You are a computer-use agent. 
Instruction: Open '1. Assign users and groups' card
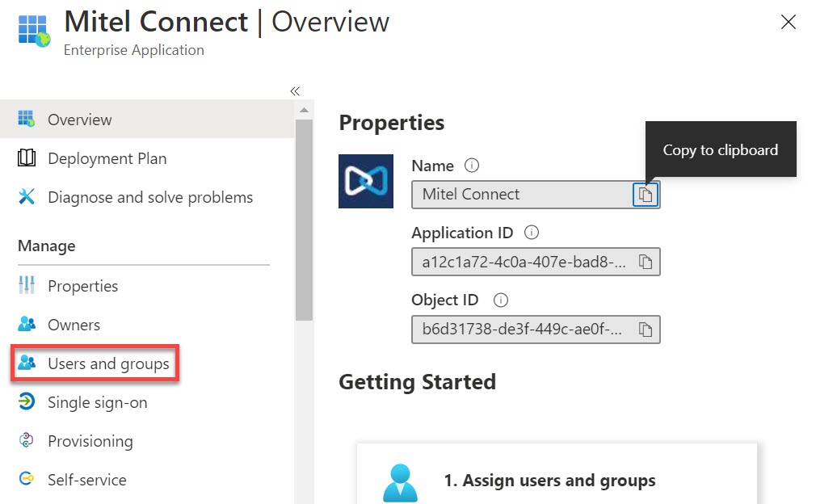pos(557,474)
